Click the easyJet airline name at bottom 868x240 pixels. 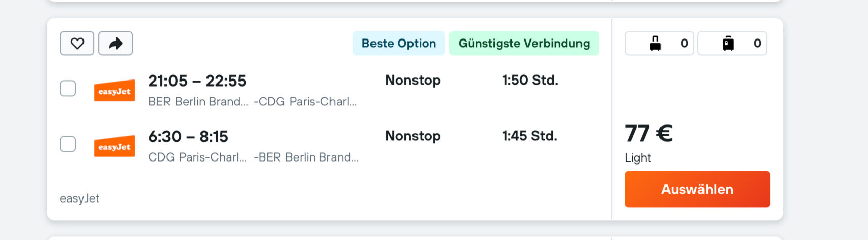click(79, 198)
